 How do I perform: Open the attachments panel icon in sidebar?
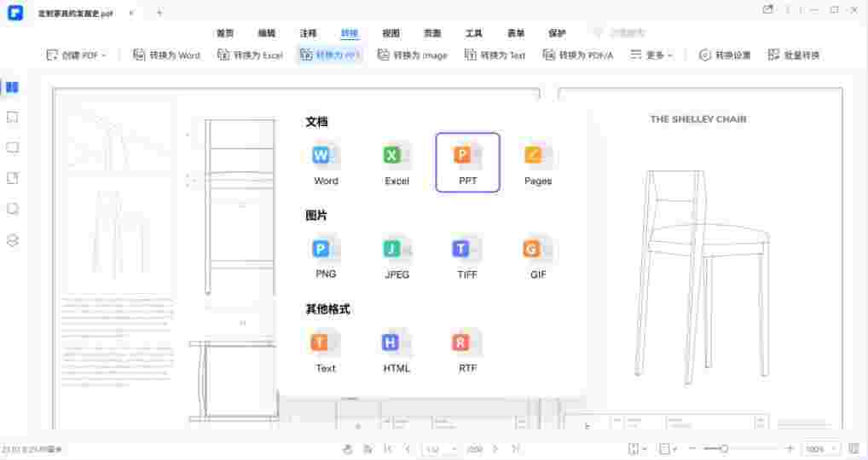coord(12,178)
